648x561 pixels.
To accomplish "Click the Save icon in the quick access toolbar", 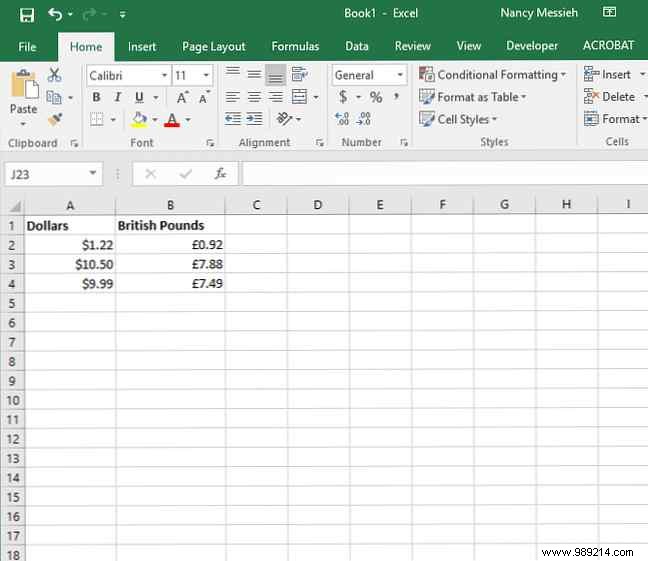I will pos(27,15).
